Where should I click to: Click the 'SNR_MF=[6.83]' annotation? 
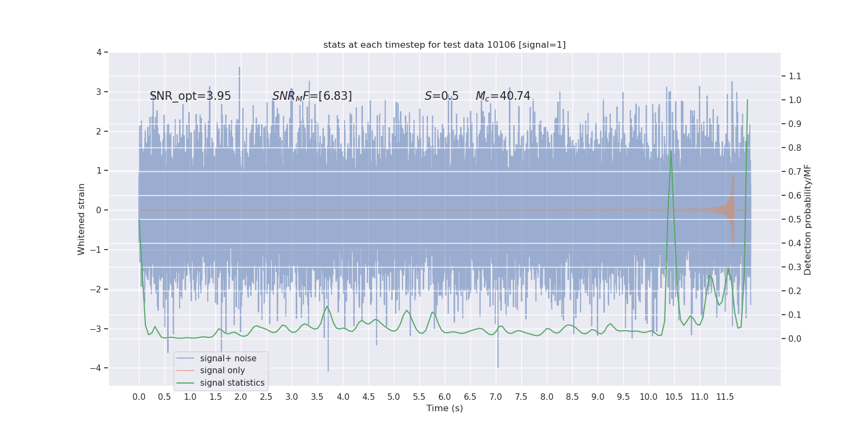pos(312,96)
